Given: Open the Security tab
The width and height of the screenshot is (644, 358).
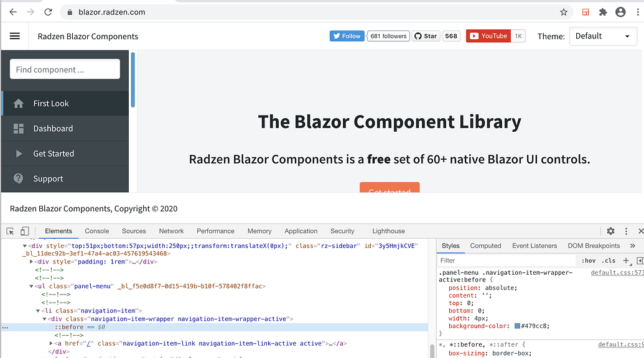Looking at the screenshot, I should (342, 231).
